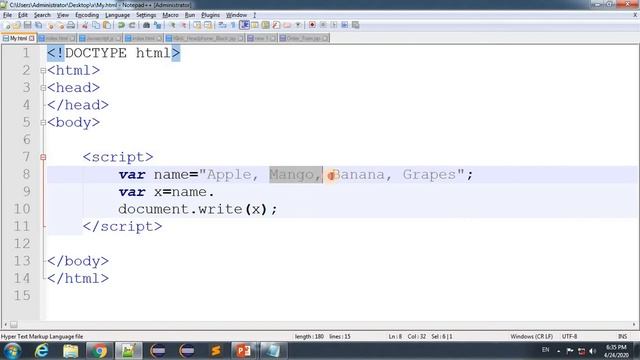Redo the last edit via toolbar
This screenshot has height=360, width=640.
coord(132,25)
